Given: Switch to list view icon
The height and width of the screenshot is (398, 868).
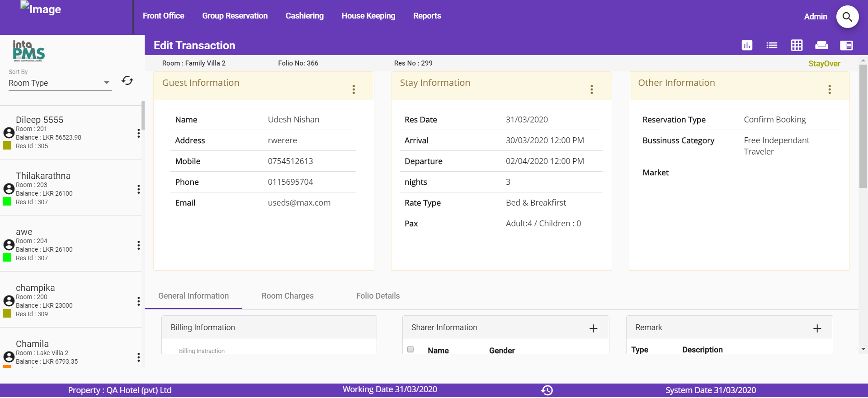Looking at the screenshot, I should [x=772, y=45].
